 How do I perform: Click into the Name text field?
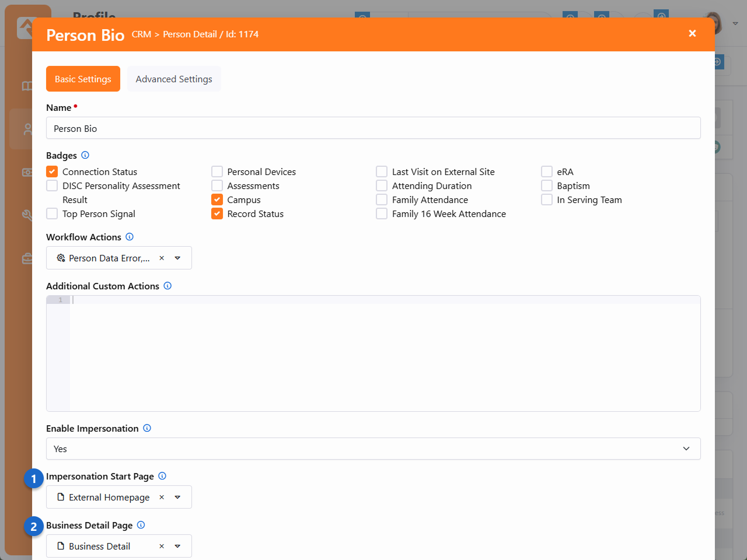pos(373,128)
